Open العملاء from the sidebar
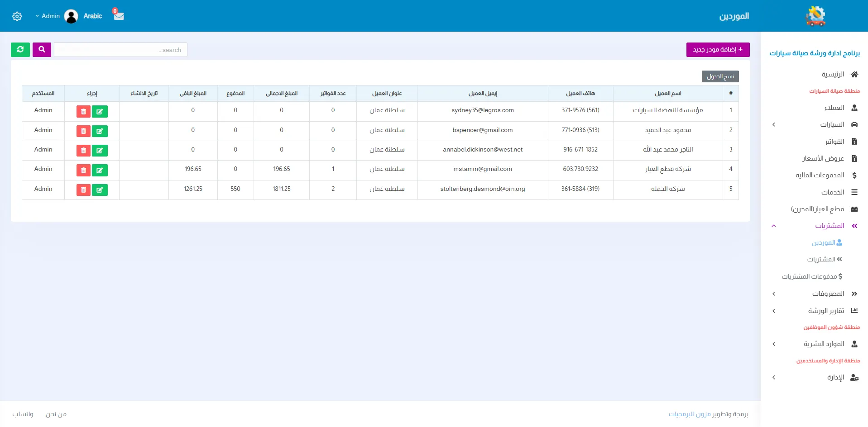 point(834,108)
